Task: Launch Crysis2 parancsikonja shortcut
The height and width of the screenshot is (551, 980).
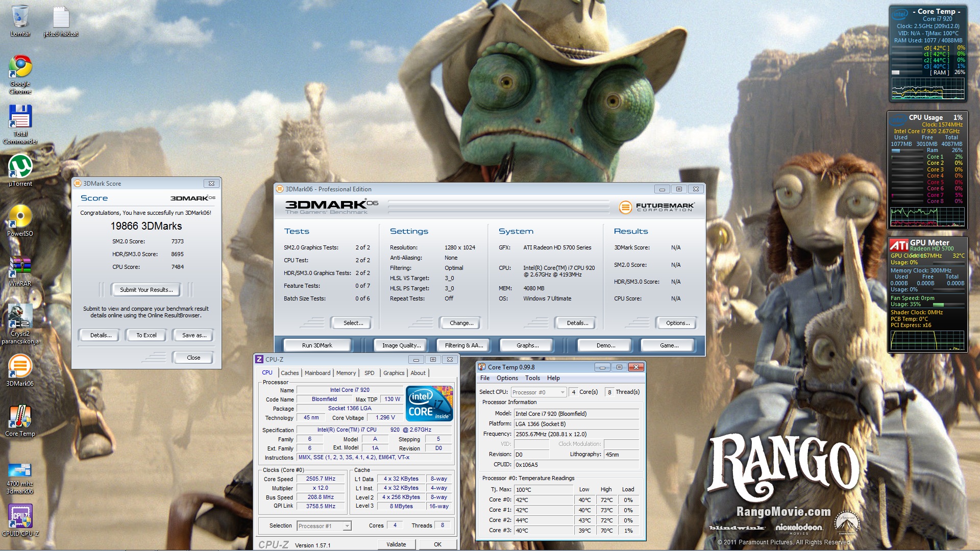Action: tap(20, 324)
